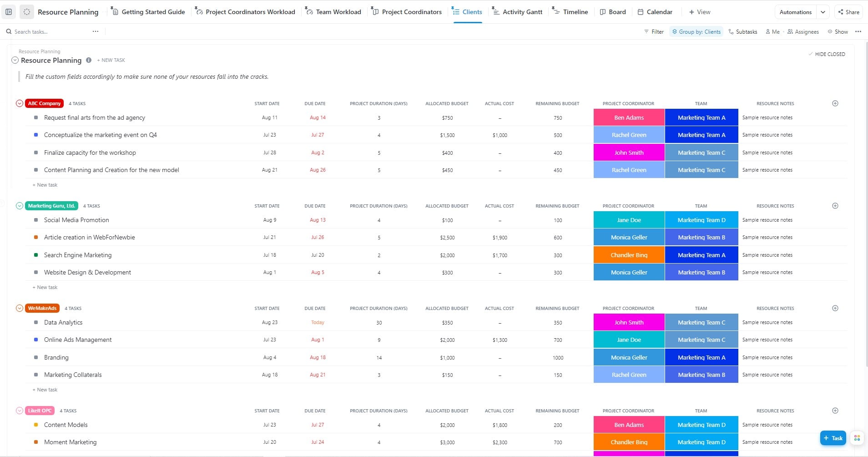Toggle the Me mode filter

[772, 32]
